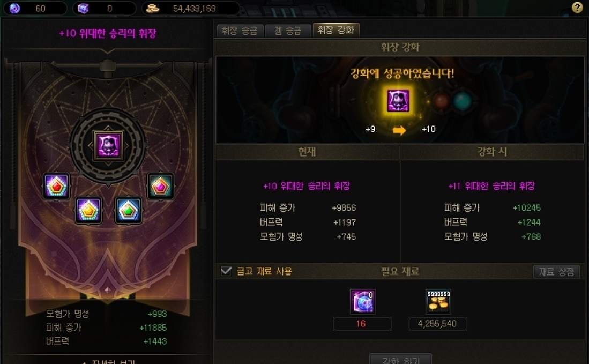Select the yellow gem slot
The image size is (589, 364).
click(x=88, y=210)
